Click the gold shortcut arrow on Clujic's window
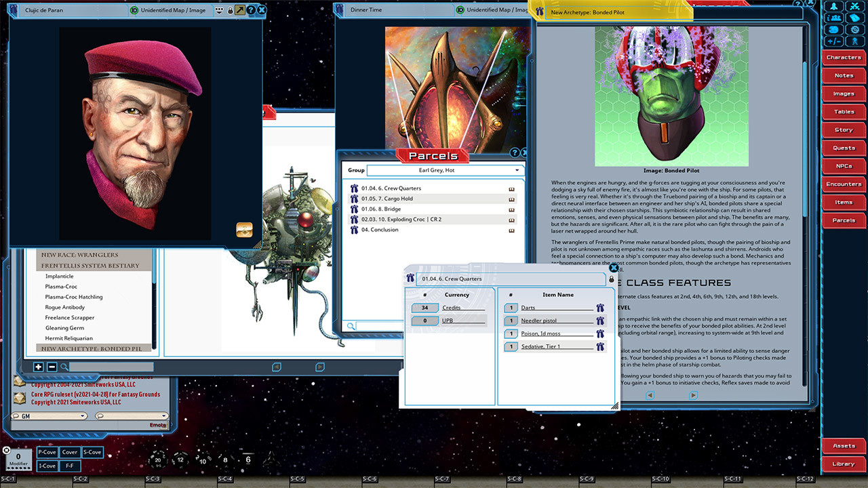Viewport: 868px width, 488px height. tap(240, 10)
